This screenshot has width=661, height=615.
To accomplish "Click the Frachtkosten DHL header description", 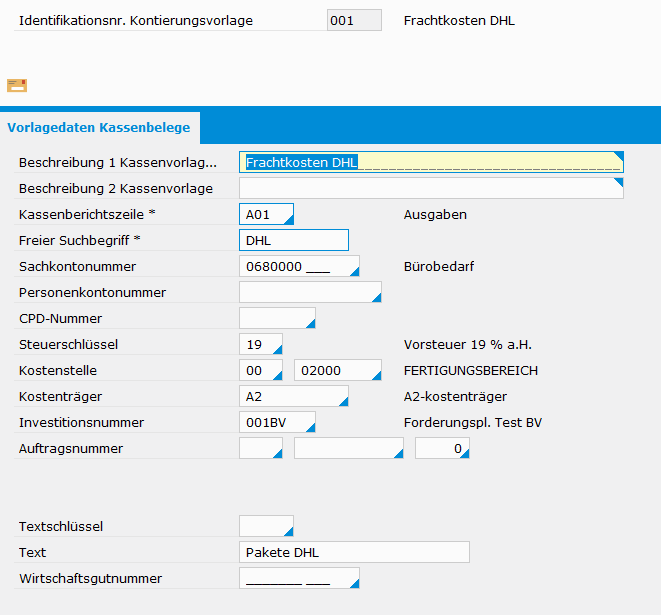I will [x=459, y=21].
